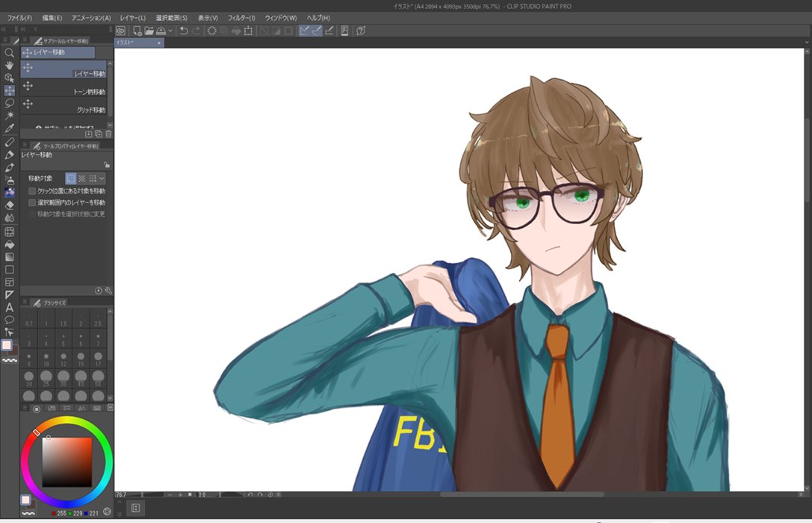Enable moving layers within selection checkbox
Image resolution: width=812 pixels, height=523 pixels.
tap(32, 202)
